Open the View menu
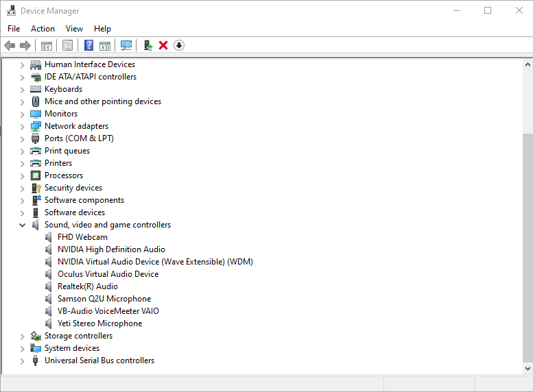The width and height of the screenshot is (533, 392). [x=74, y=29]
